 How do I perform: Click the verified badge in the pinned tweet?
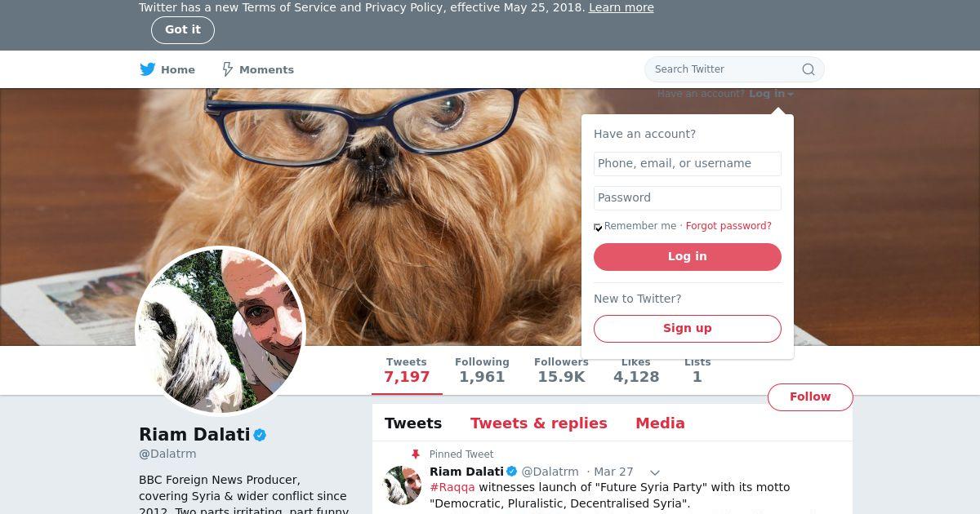512,472
